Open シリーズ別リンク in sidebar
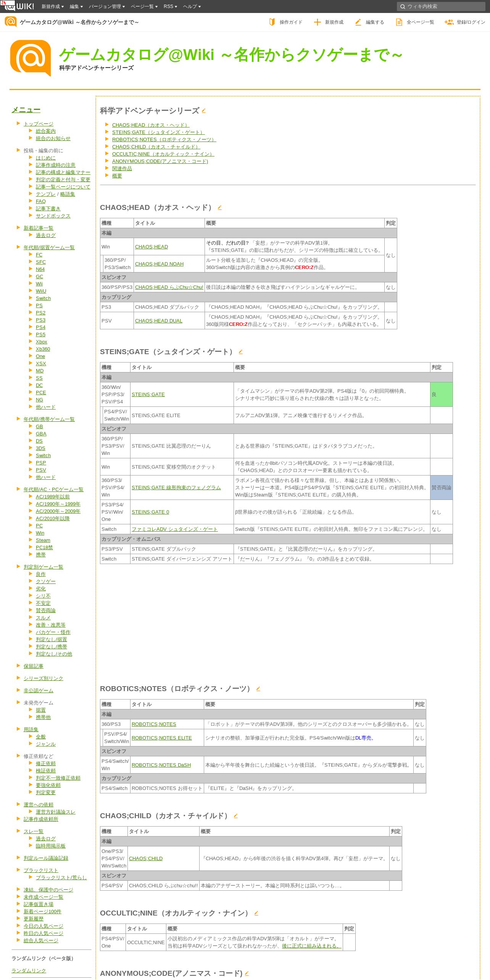The height and width of the screenshot is (980, 490). [44, 679]
